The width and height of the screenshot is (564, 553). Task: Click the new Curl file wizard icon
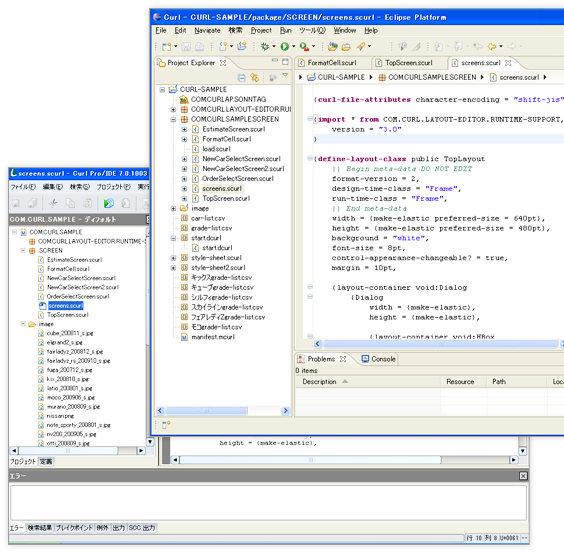223,46
